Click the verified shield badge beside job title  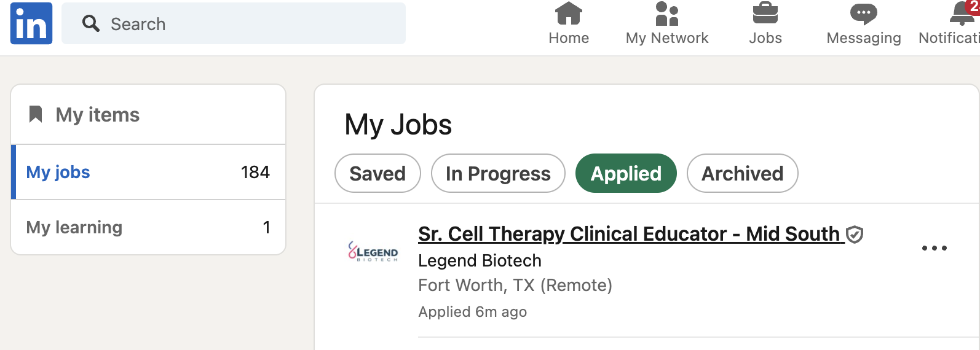[855, 235]
